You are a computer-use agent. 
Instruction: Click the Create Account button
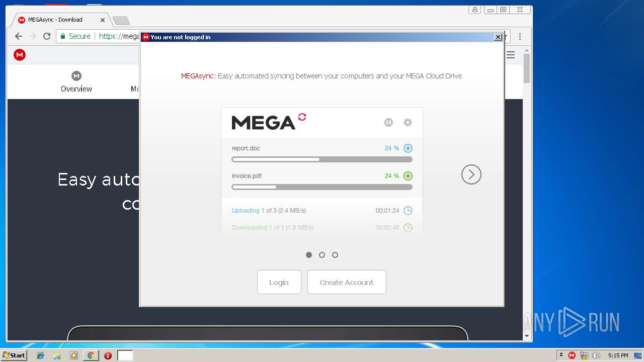[347, 282]
